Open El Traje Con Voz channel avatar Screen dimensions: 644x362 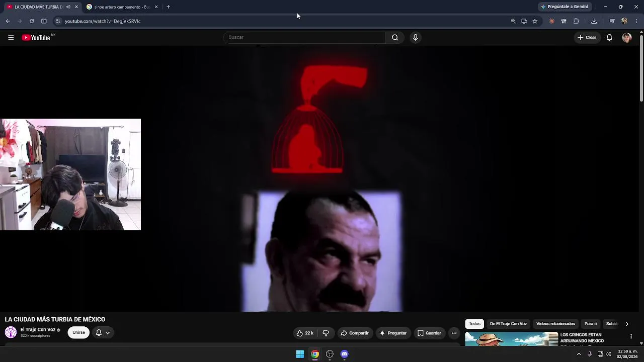[11, 332]
